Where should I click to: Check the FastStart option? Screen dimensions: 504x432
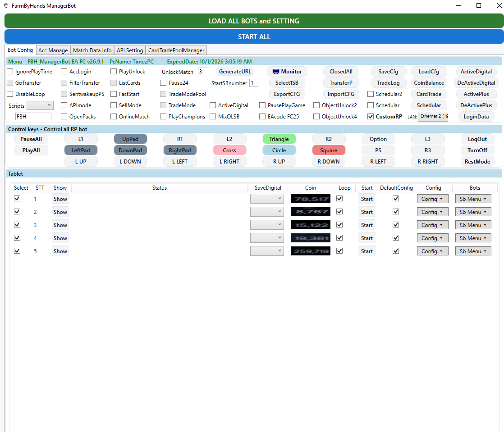[x=114, y=94]
